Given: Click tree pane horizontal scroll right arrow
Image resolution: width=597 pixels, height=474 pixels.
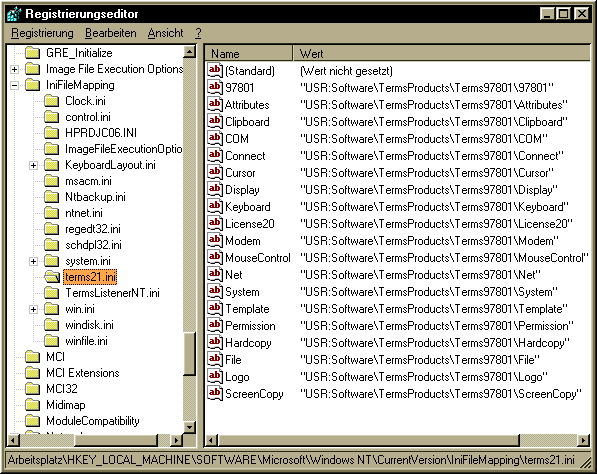Looking at the screenshot, I should coord(176,440).
